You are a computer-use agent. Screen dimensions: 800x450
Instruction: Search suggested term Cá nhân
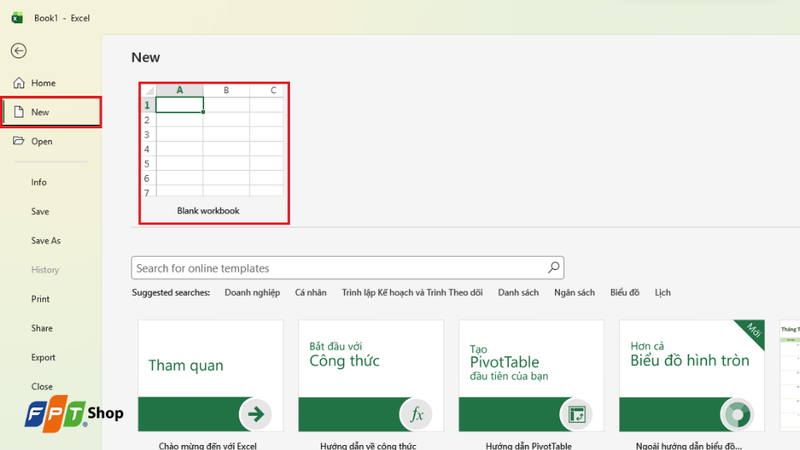[311, 292]
